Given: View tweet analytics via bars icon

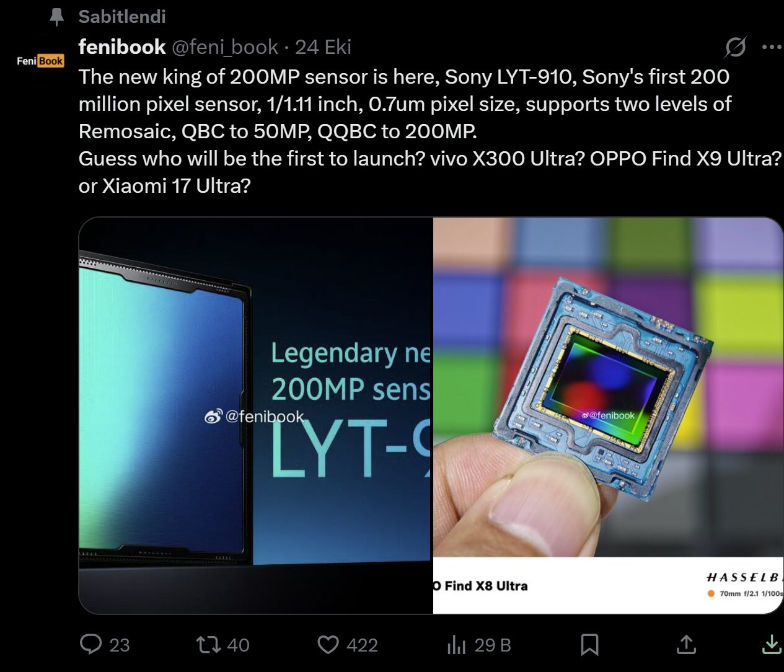Looking at the screenshot, I should tap(457, 645).
